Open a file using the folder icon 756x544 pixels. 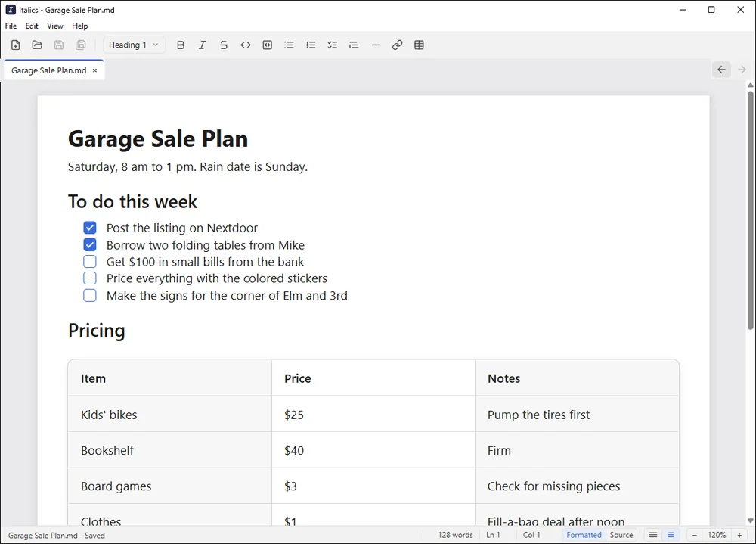[x=37, y=45]
